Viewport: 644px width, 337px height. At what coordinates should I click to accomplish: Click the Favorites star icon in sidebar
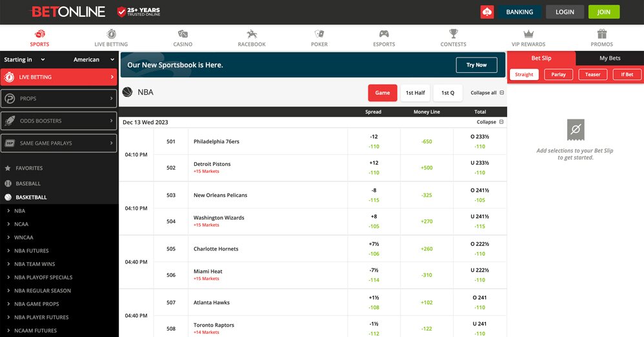coord(8,168)
